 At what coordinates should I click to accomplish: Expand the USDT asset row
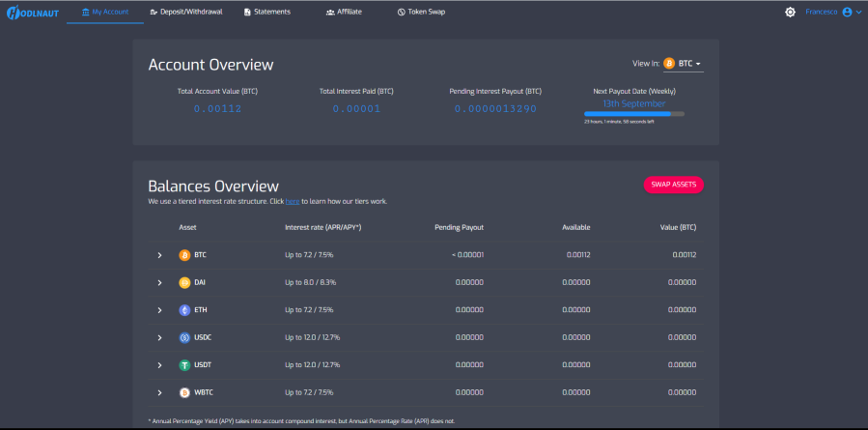pos(159,365)
